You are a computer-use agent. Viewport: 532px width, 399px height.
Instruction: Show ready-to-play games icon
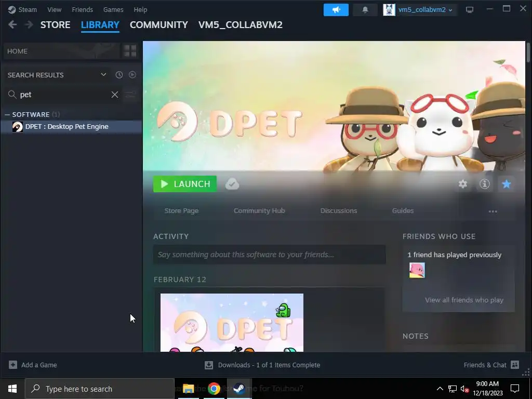[x=132, y=75]
